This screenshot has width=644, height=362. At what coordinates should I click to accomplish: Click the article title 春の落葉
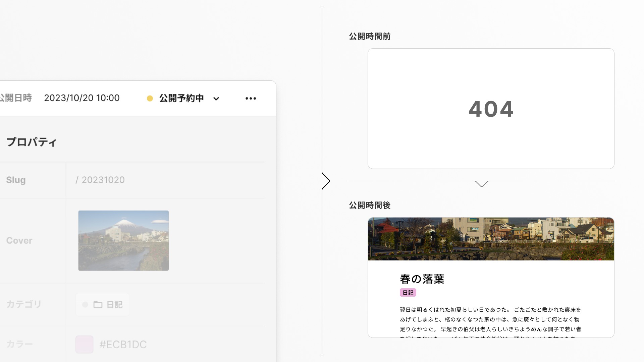coord(422,279)
